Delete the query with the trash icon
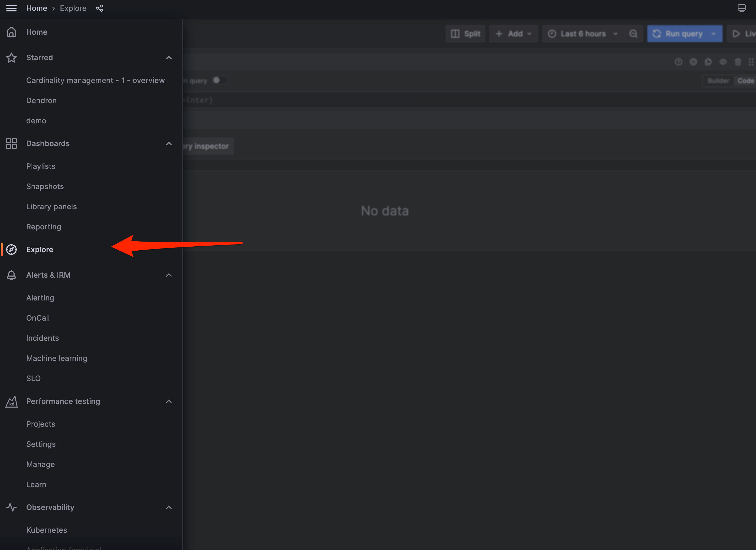This screenshot has width=756, height=550. 738,62
